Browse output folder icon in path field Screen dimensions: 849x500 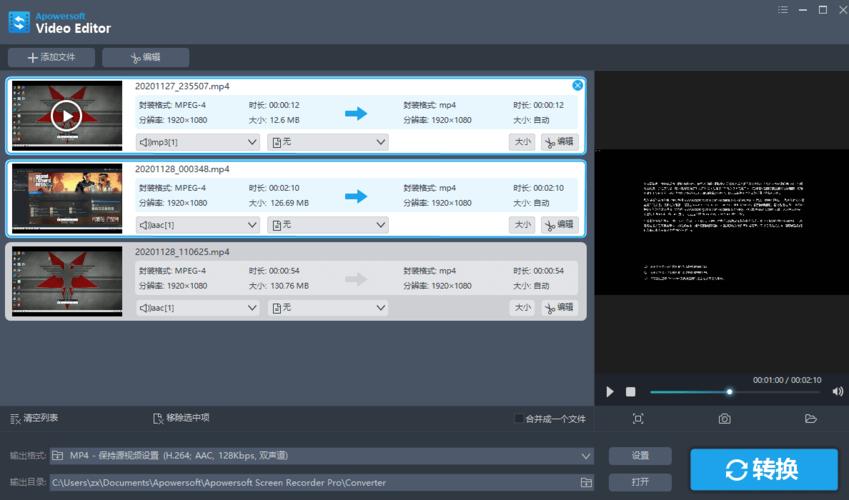(586, 482)
